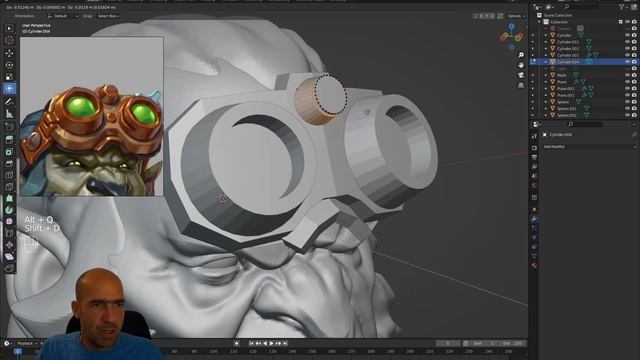The image size is (640, 360).
Task: Hide Cylinder.004 via its eye icon
Action: pos(627,62)
